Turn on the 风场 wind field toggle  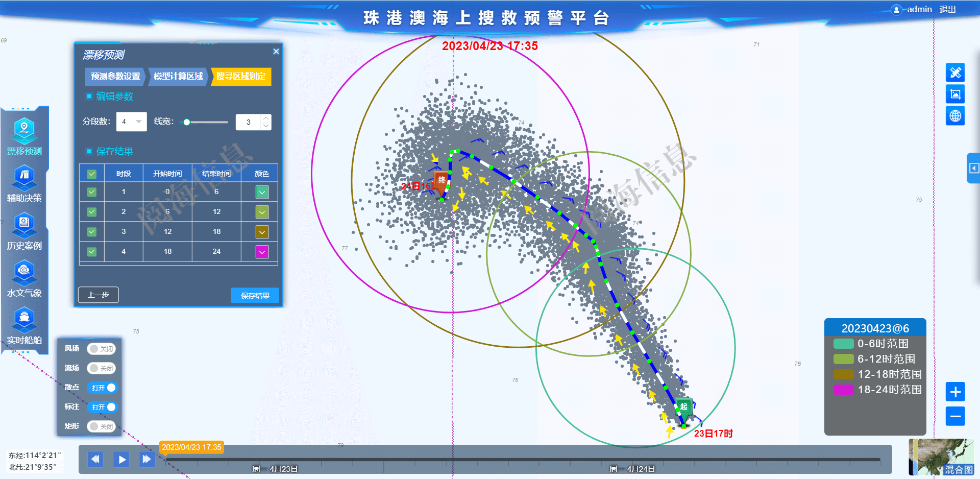pyautogui.click(x=102, y=349)
